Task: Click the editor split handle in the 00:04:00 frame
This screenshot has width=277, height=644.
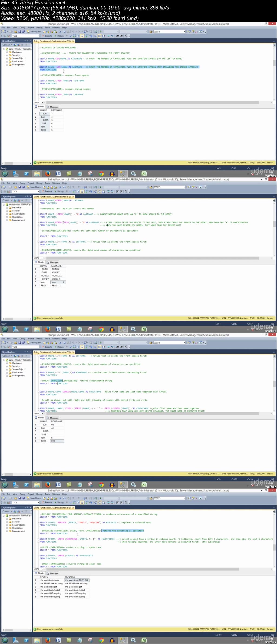Action: coord(274,45)
